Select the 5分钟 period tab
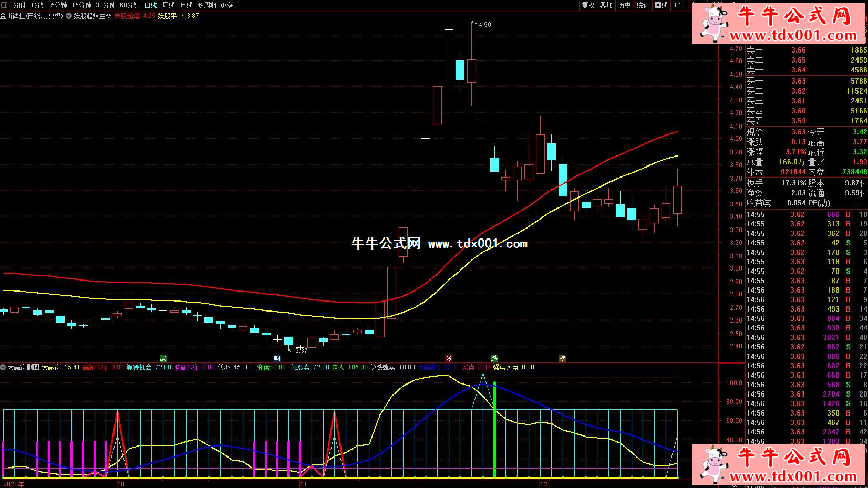 point(59,5)
